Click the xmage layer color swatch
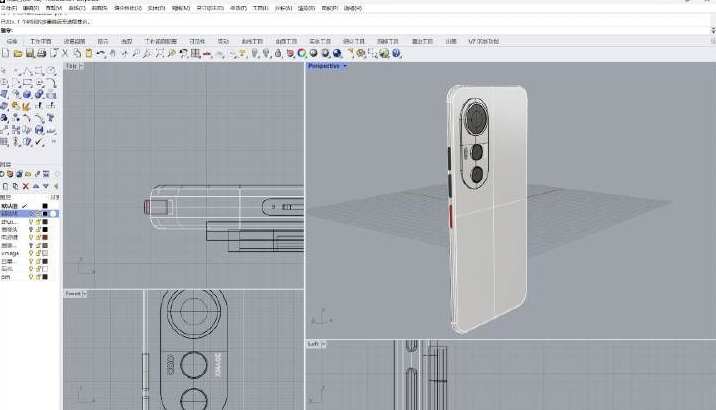 (45, 253)
